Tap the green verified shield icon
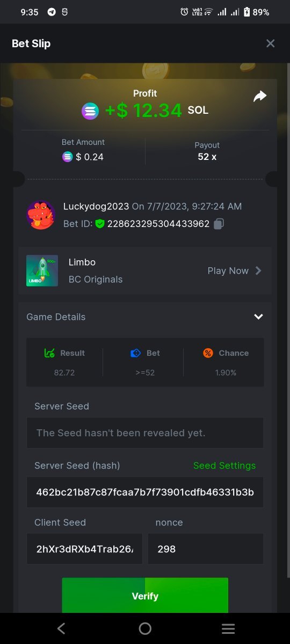 tap(100, 224)
